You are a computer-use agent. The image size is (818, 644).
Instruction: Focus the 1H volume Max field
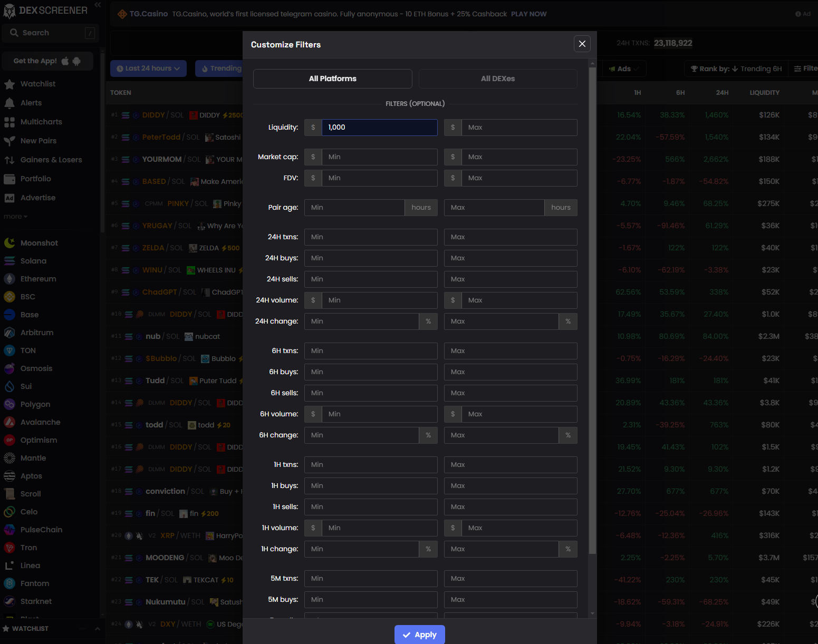tap(519, 528)
